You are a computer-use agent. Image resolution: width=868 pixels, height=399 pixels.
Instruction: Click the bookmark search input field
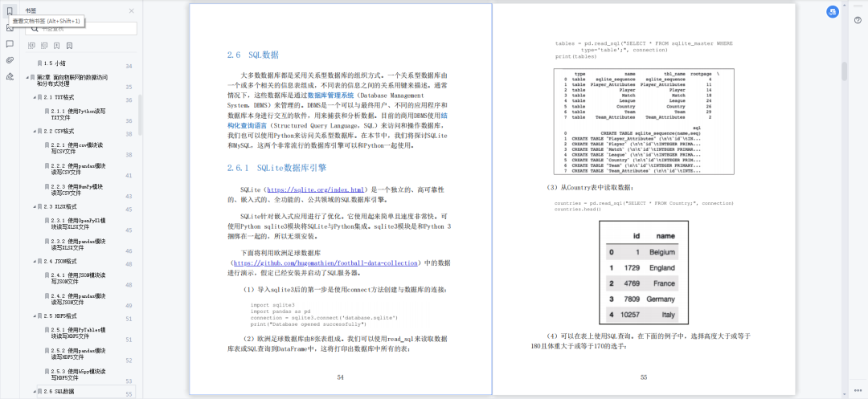pos(81,28)
